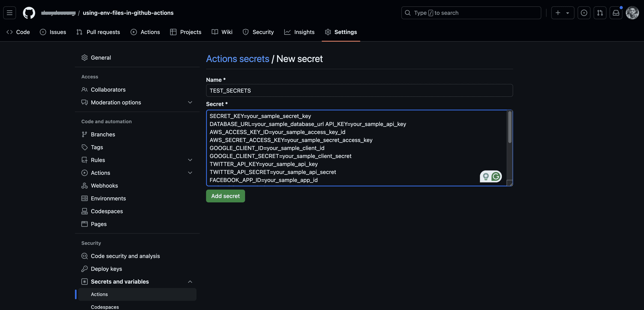Expand the Rules section chevron
The image size is (644, 310).
190,160
